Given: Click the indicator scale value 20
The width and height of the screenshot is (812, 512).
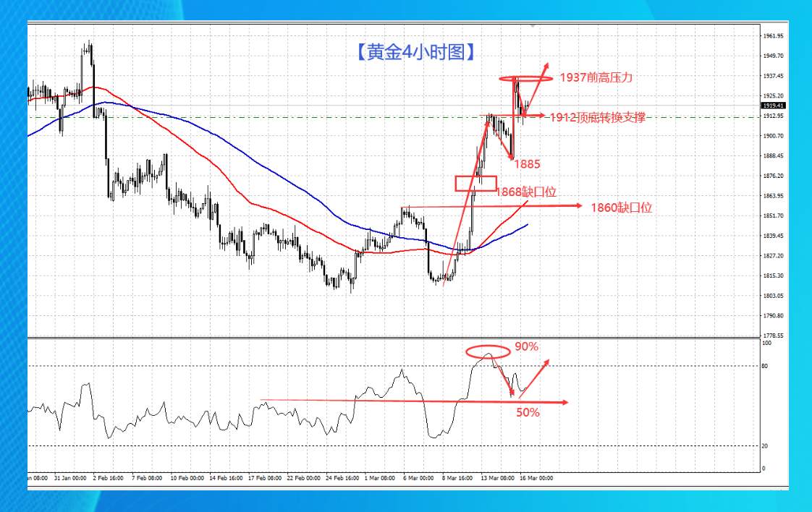Looking at the screenshot, I should (x=765, y=446).
